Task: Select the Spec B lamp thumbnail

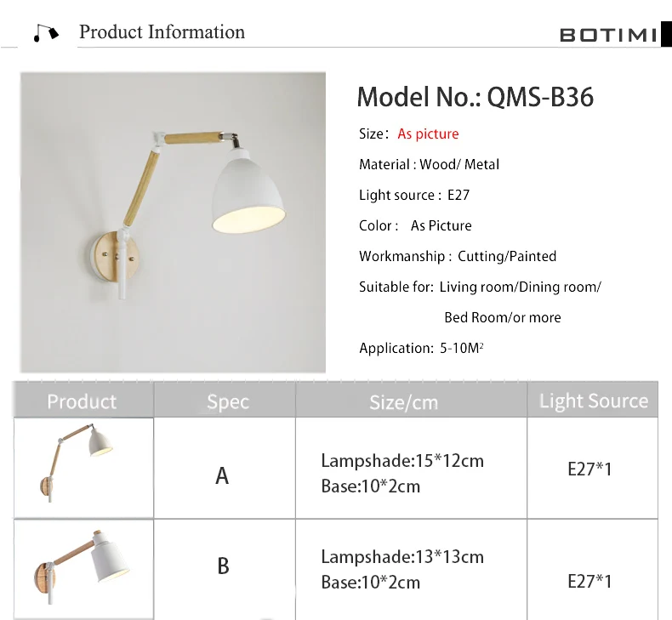Action: pos(83,566)
